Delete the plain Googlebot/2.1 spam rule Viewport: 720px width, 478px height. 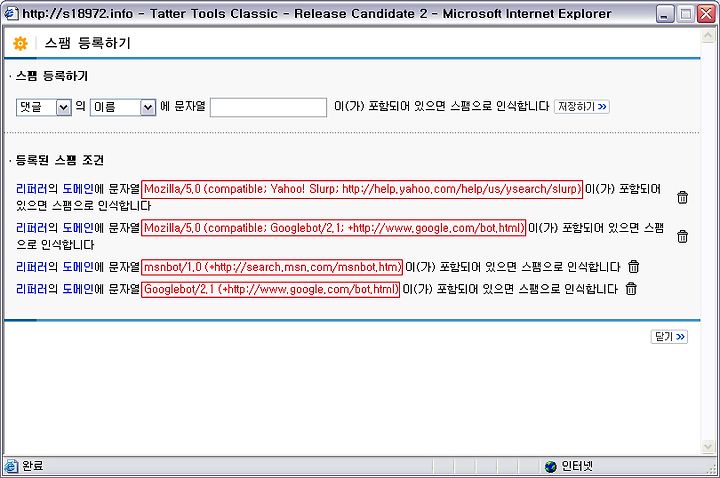pyautogui.click(x=631, y=288)
